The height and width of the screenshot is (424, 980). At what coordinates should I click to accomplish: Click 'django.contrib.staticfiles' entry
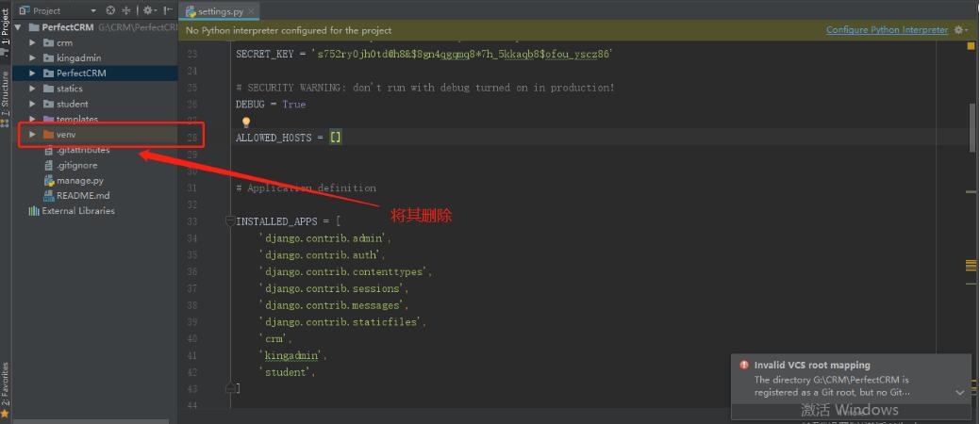click(x=342, y=322)
